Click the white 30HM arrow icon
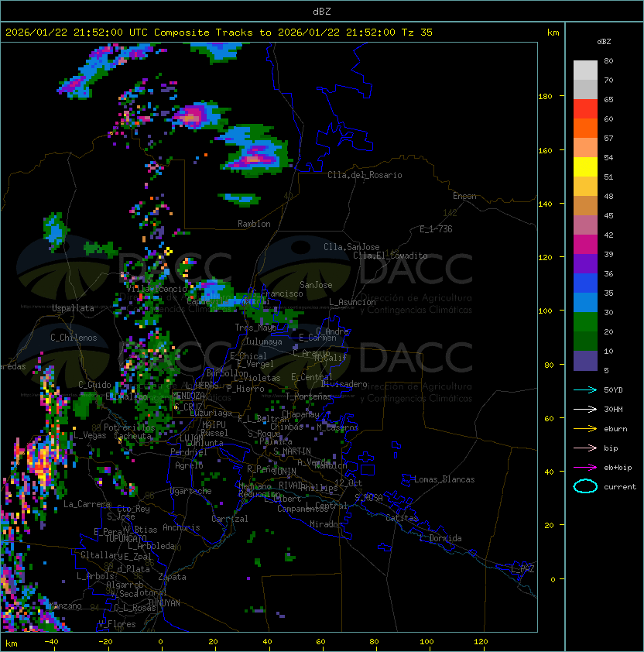Image resolution: width=644 pixels, height=652 pixels. coord(585,409)
